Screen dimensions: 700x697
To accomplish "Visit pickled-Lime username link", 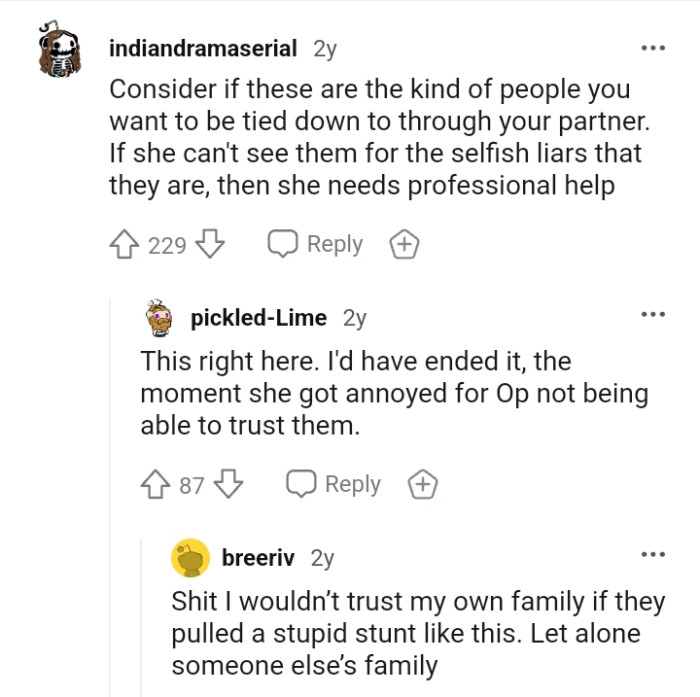I will pyautogui.click(x=258, y=318).
